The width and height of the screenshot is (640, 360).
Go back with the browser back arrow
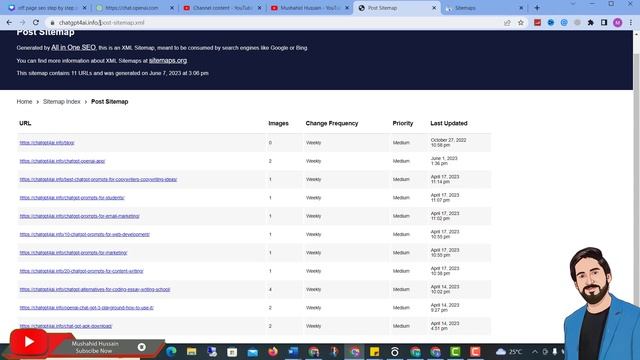click(x=9, y=22)
